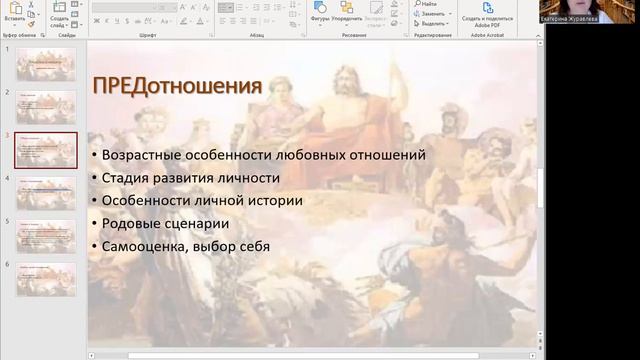Collapse the ribbon with the chevron
The width and height of the screenshot is (640, 360).
point(538,36)
